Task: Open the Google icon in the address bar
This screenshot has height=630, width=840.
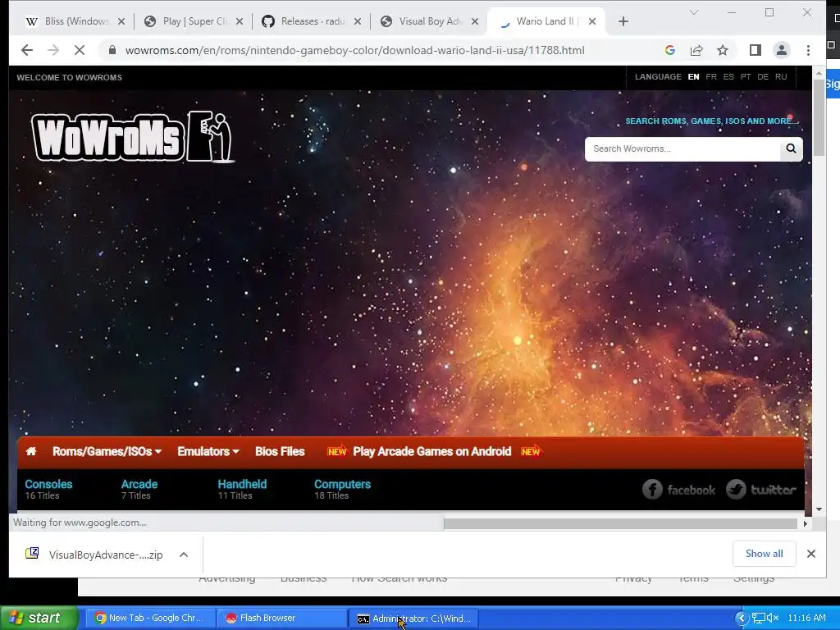Action: [669, 50]
